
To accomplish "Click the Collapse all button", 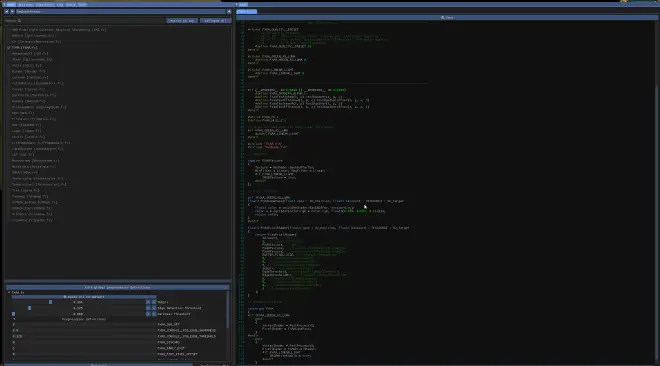I will click(216, 20).
